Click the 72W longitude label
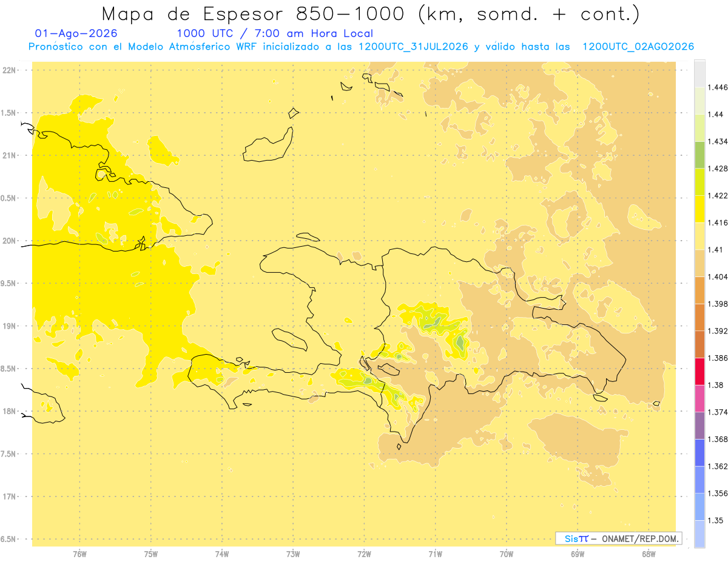This screenshot has height=562, width=728. [x=364, y=554]
